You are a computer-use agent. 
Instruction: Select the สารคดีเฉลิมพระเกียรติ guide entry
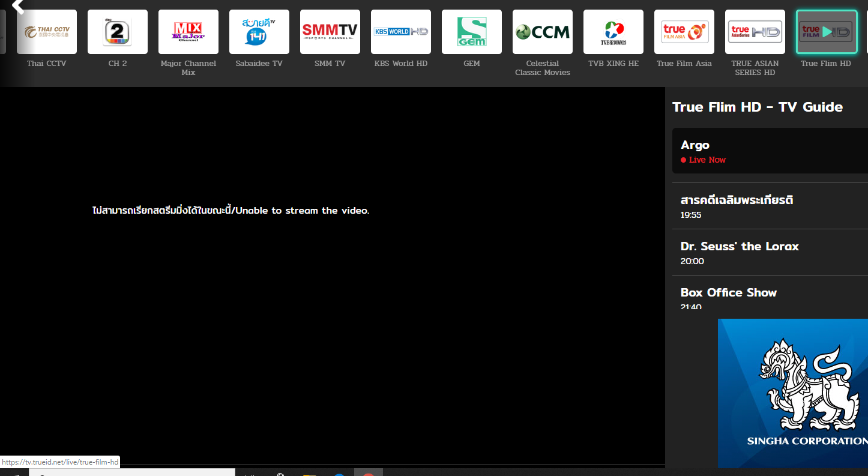770,206
